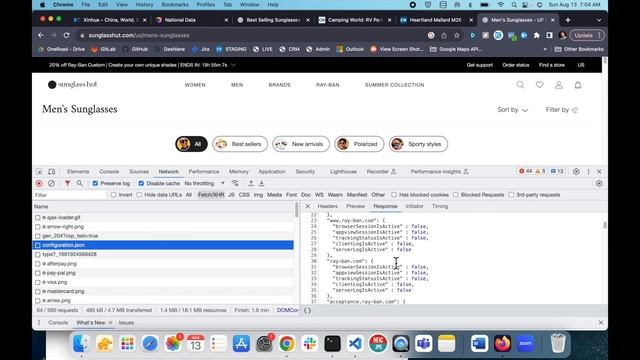Open the Preview response tab
640x360 pixels.
[356, 206]
